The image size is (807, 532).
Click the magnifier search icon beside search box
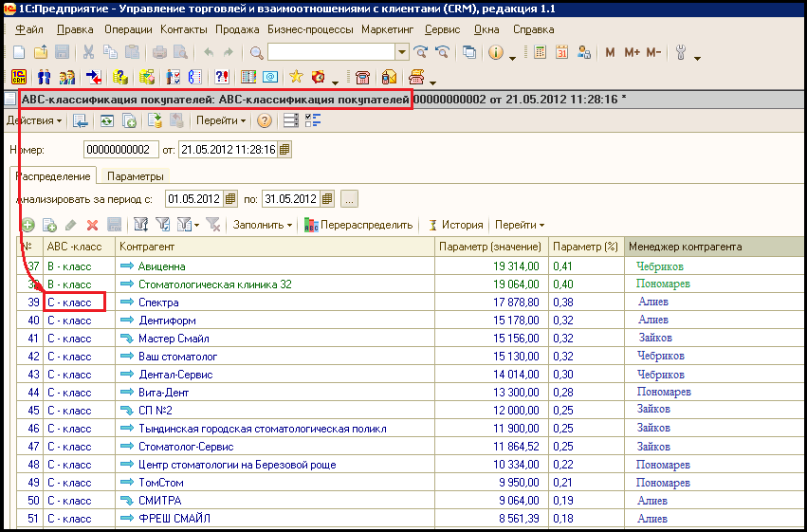256,52
